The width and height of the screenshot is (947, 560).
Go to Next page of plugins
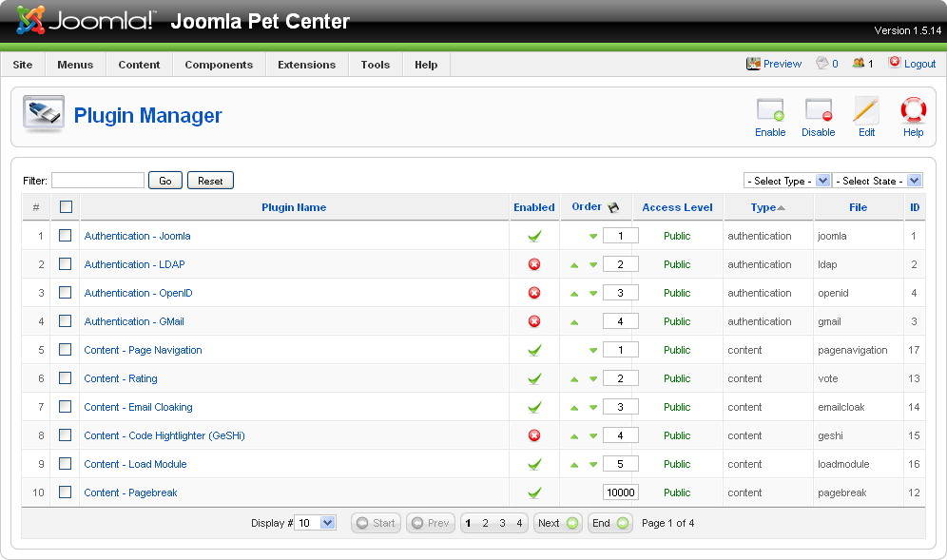(x=557, y=523)
